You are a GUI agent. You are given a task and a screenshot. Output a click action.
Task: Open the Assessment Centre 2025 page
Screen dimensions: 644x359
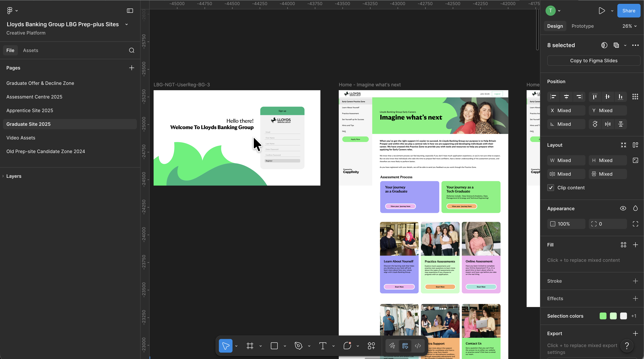[34, 97]
